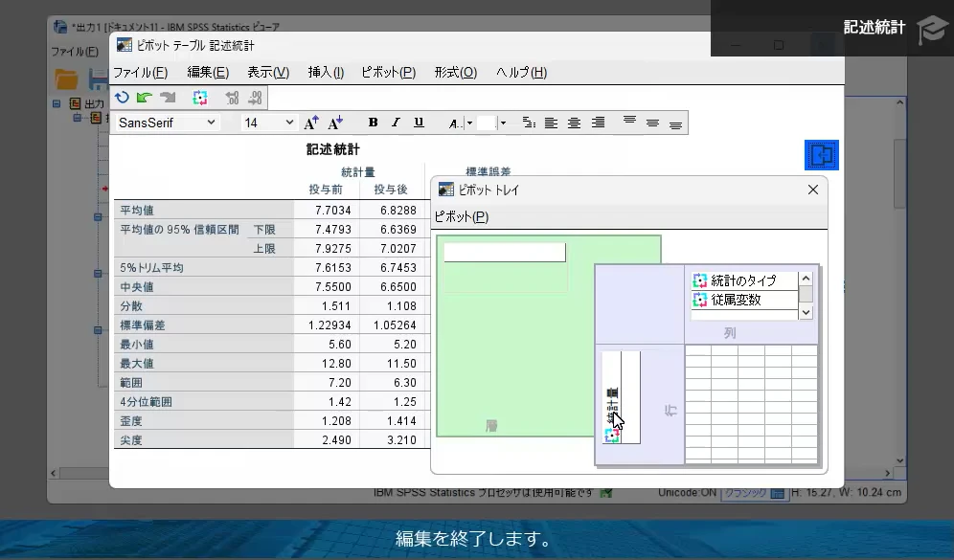
Task: Increase font size with the A-up icon
Action: tap(309, 122)
